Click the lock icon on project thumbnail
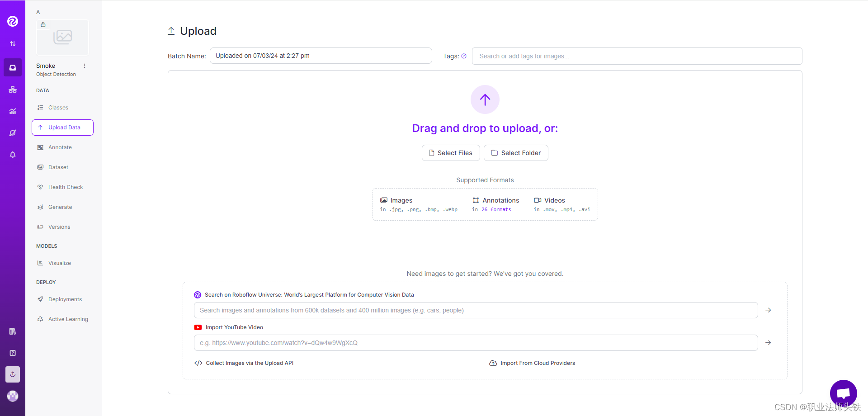 tap(43, 24)
